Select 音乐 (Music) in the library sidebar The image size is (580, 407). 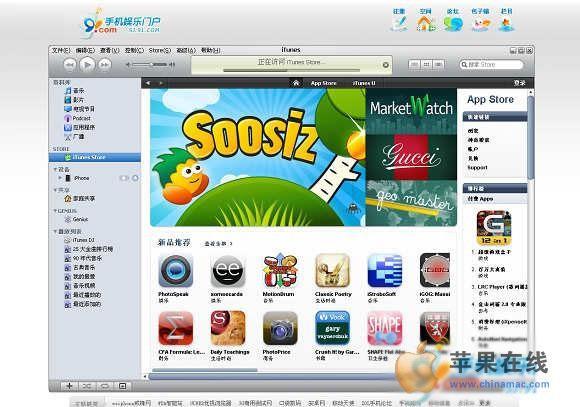(75, 91)
